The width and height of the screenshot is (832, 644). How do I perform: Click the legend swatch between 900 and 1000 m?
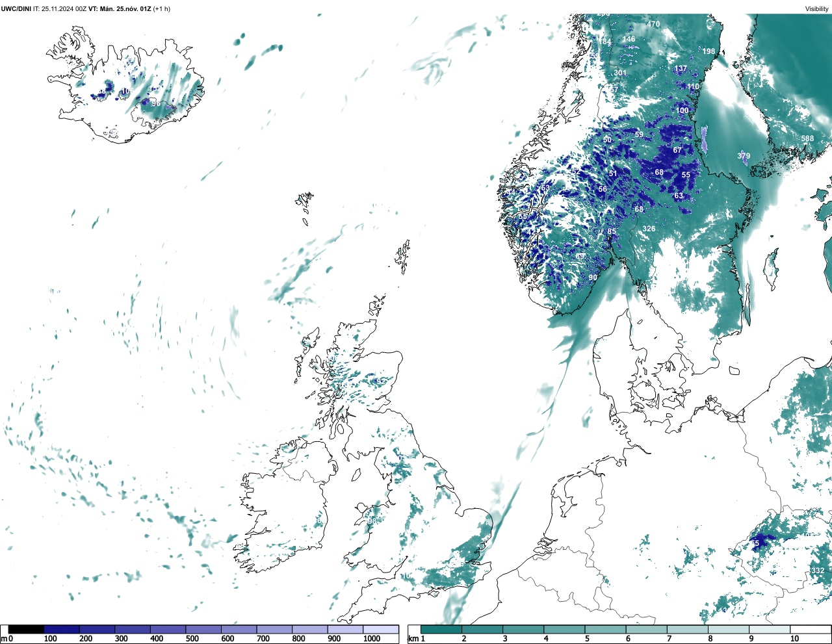click(x=345, y=629)
